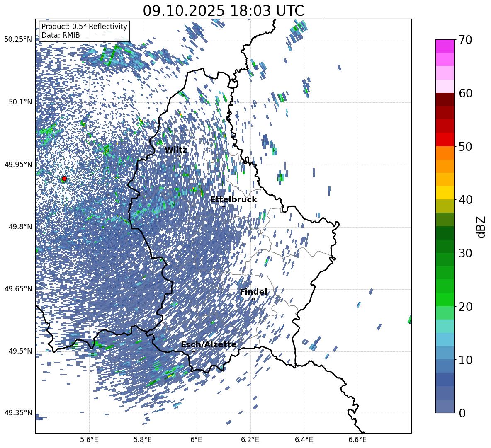Click the 50.1°N latitude tick label
The width and height of the screenshot is (491, 448).
pyautogui.click(x=20, y=102)
